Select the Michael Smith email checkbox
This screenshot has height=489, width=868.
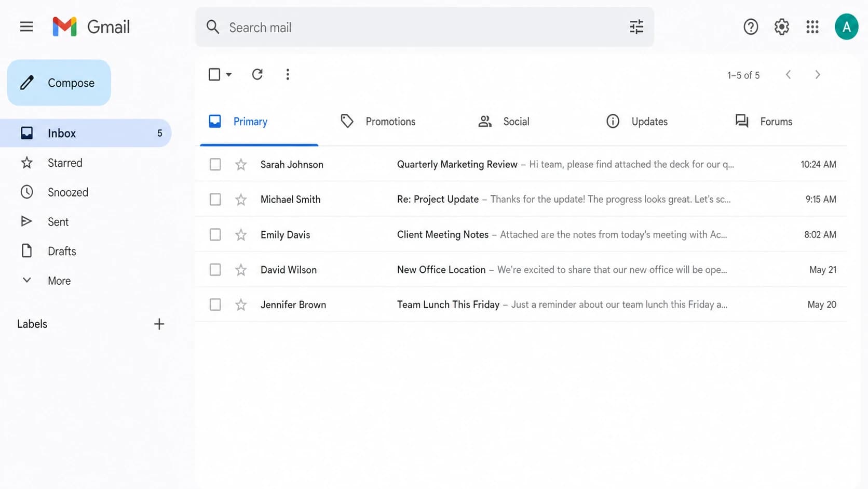(x=215, y=200)
